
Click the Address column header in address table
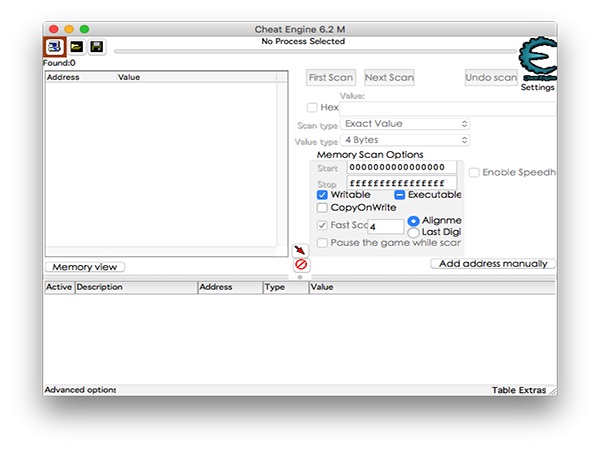pyautogui.click(x=231, y=287)
